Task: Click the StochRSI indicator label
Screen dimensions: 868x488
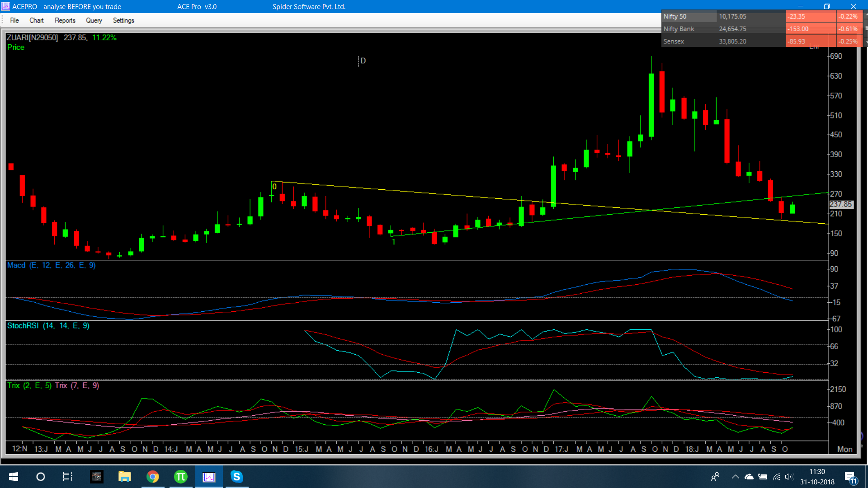Action: (23, 325)
